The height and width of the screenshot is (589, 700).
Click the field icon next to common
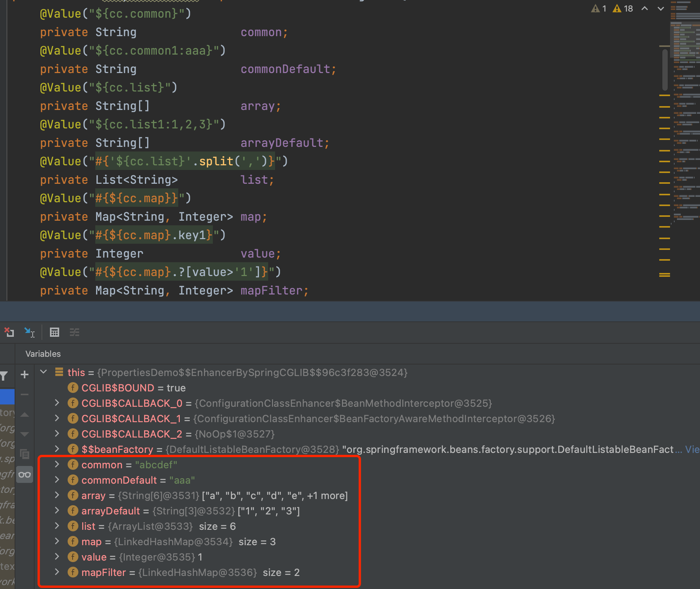tap(73, 465)
